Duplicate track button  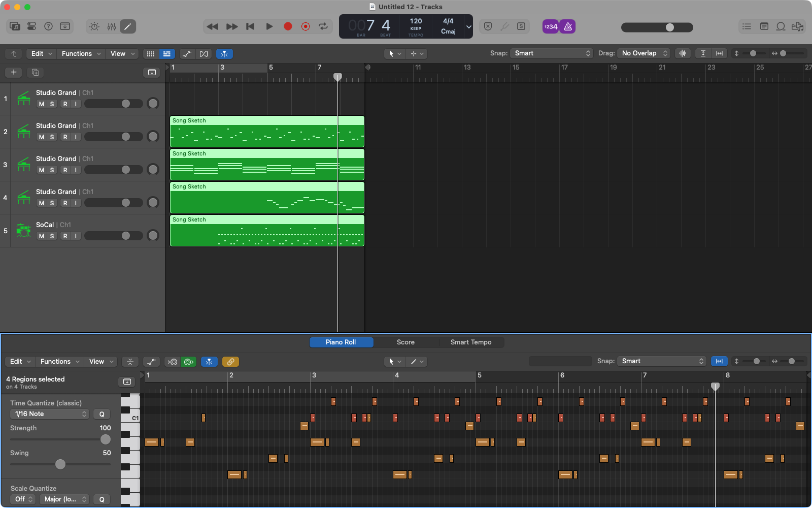pos(35,72)
